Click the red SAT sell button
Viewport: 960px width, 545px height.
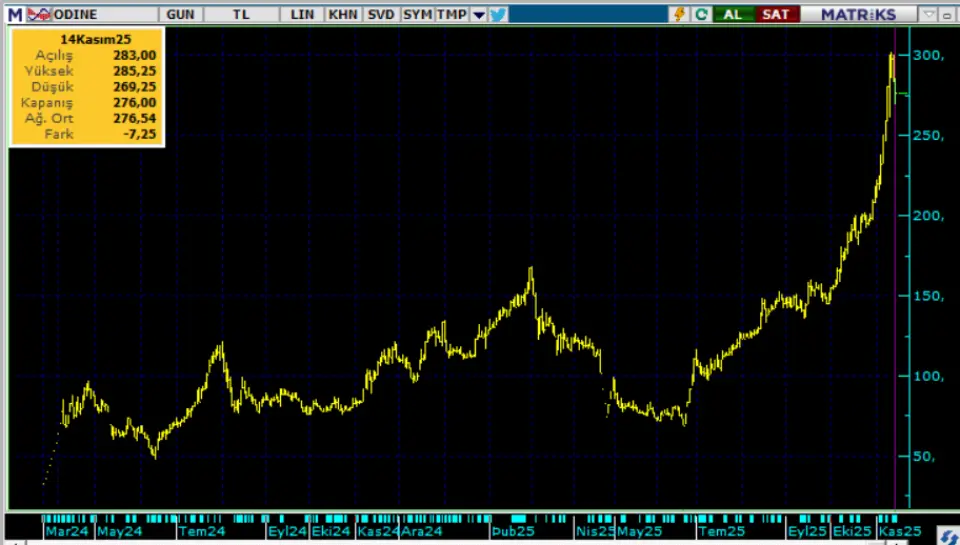click(x=775, y=14)
